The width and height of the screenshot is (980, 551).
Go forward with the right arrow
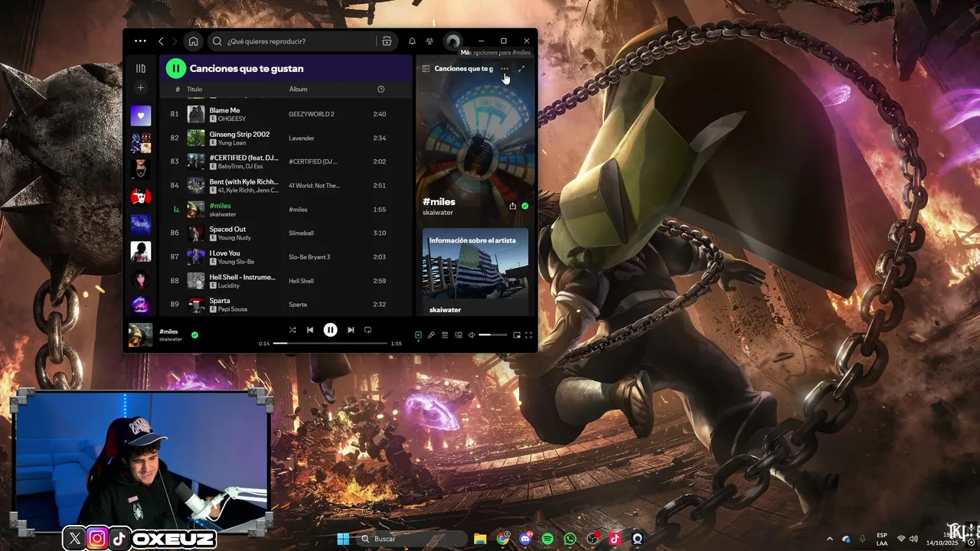point(175,41)
